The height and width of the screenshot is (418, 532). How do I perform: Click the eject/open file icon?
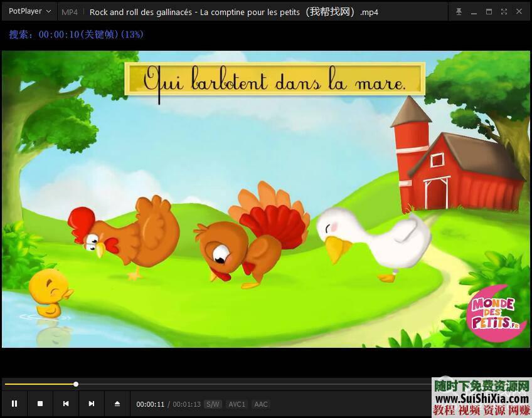pyautogui.click(x=117, y=404)
